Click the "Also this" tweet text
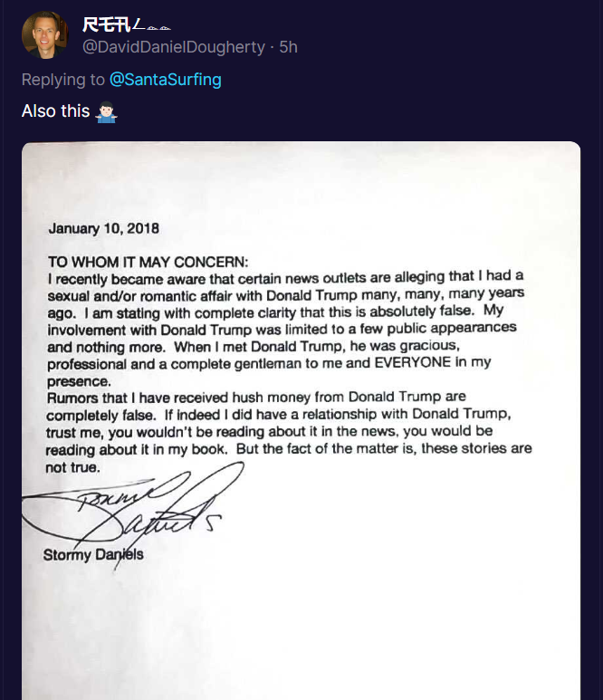 [x=56, y=111]
